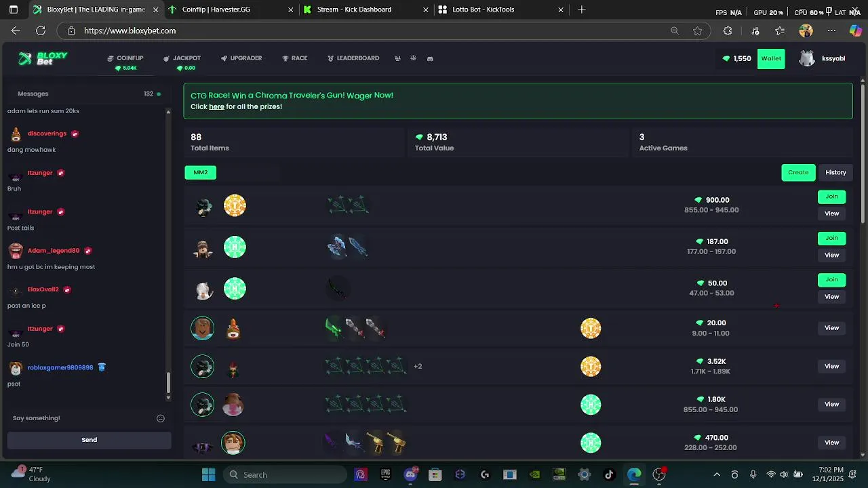The width and height of the screenshot is (868, 488).
Task: Click the orange winner coin in 20.00 row
Action: [591, 329]
